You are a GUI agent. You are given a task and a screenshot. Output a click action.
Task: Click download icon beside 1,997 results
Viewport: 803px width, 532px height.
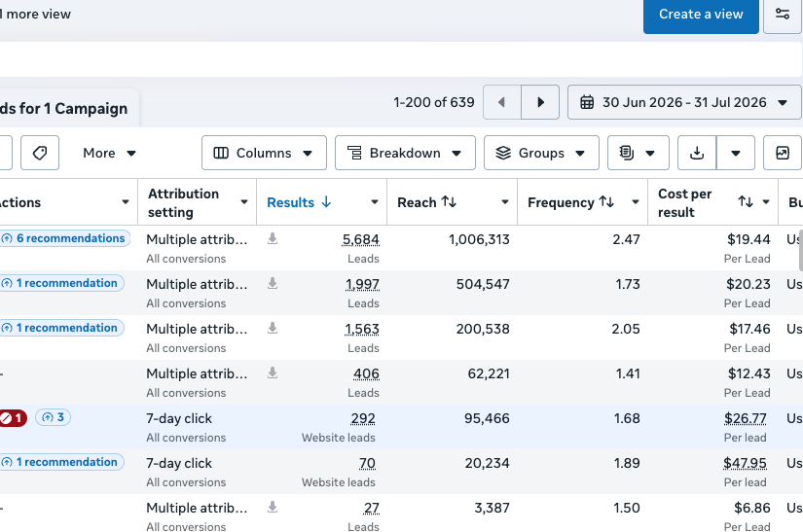(273, 283)
